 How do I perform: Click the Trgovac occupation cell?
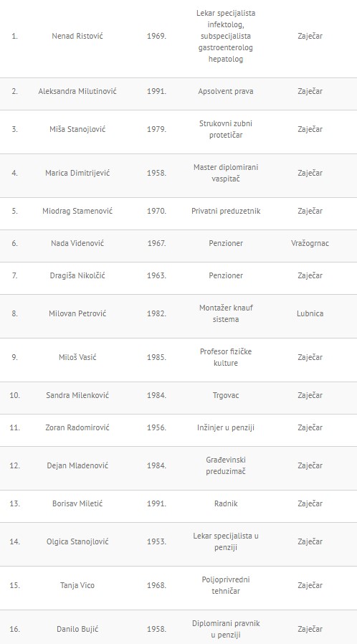click(x=226, y=396)
